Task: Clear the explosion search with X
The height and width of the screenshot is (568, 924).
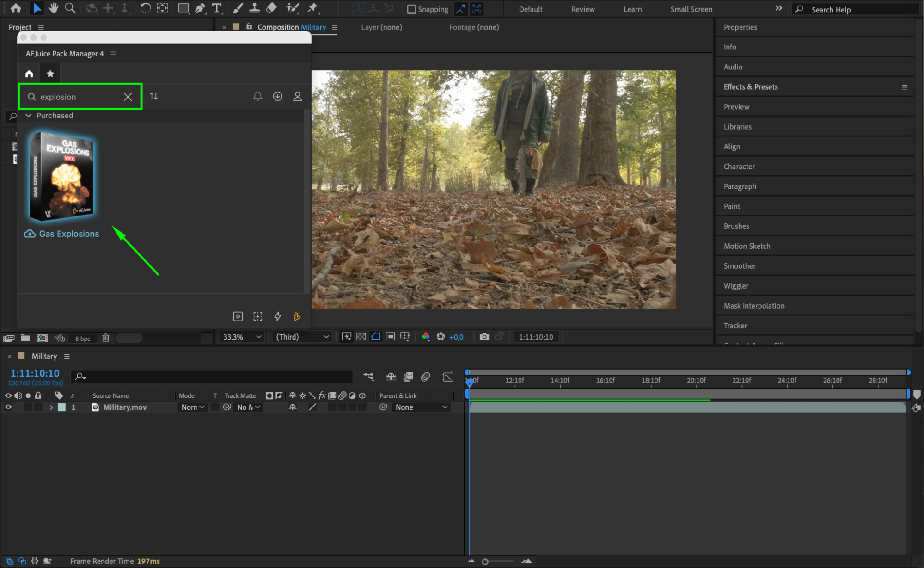Action: pos(128,97)
